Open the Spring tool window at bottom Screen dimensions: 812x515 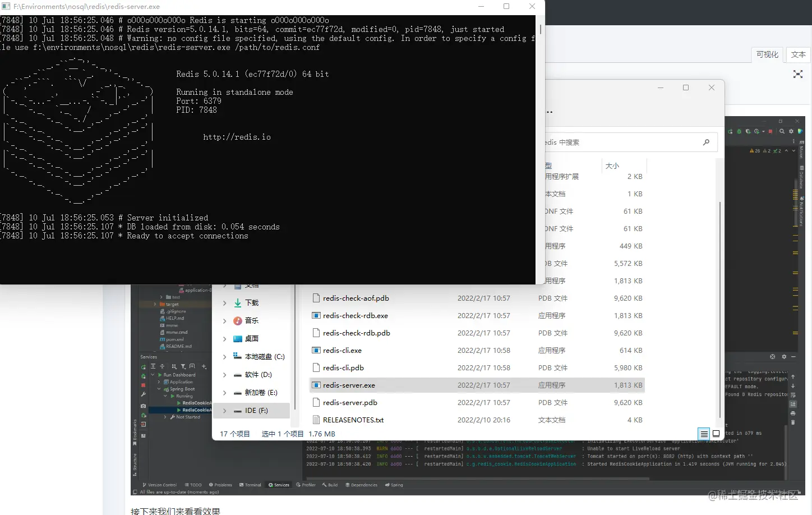click(x=394, y=485)
